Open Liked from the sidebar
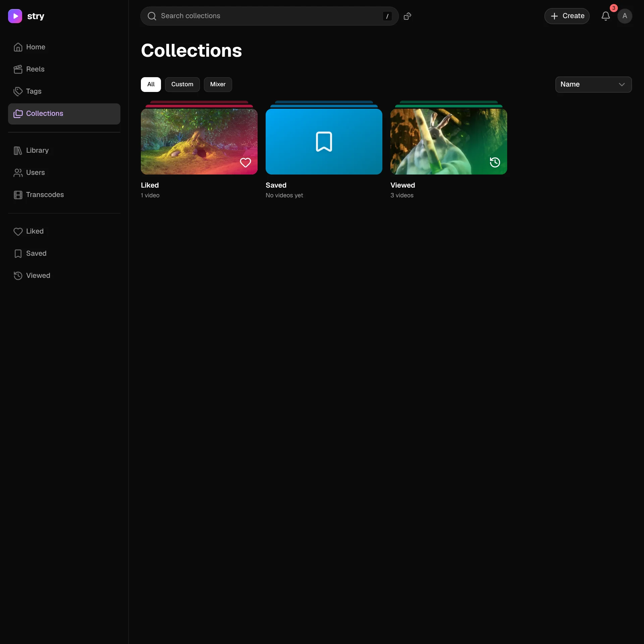Screen dimensions: 644x644 [x=64, y=231]
